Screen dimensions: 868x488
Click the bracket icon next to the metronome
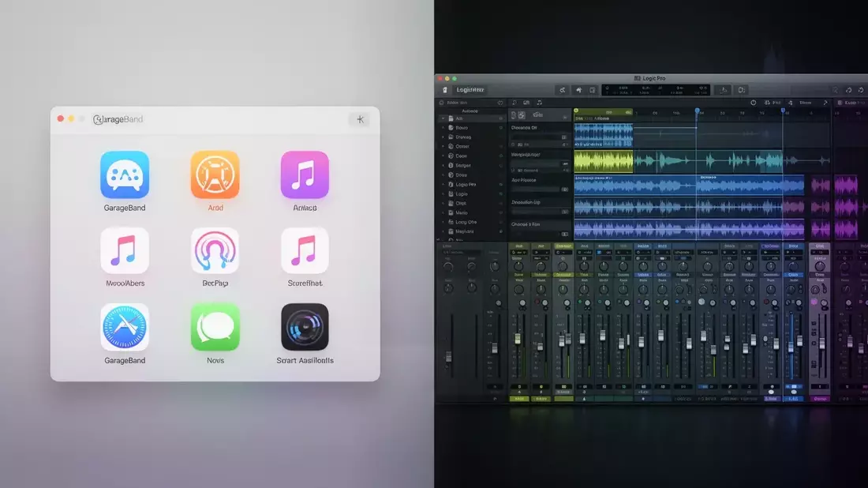tap(741, 90)
